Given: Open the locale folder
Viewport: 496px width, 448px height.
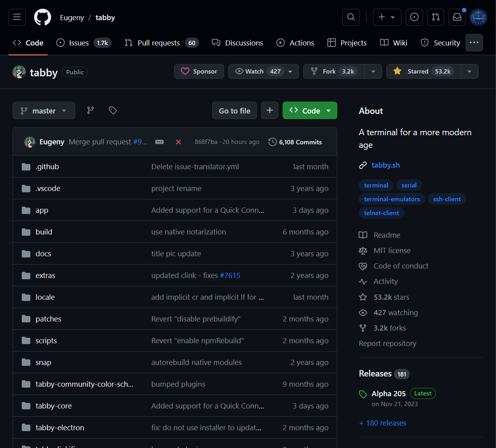Looking at the screenshot, I should point(45,297).
